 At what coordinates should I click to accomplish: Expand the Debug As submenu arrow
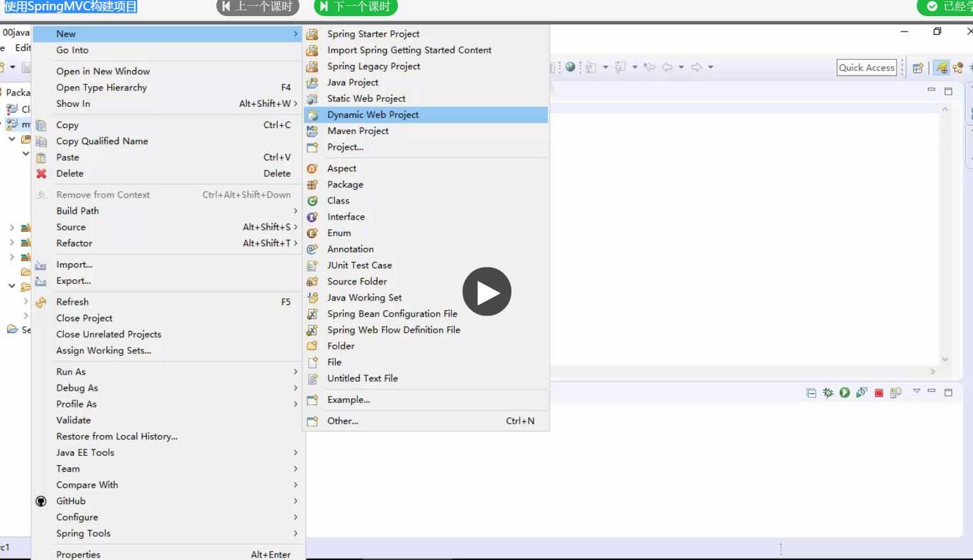(296, 388)
